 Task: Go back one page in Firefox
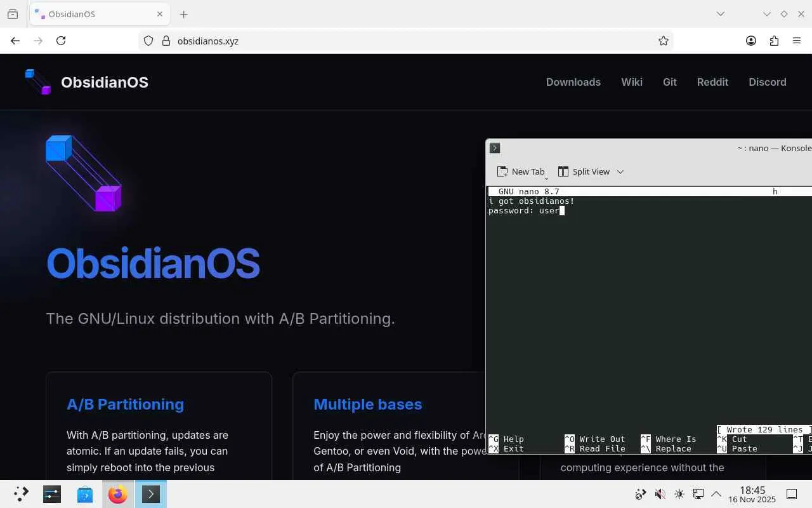coord(15,41)
